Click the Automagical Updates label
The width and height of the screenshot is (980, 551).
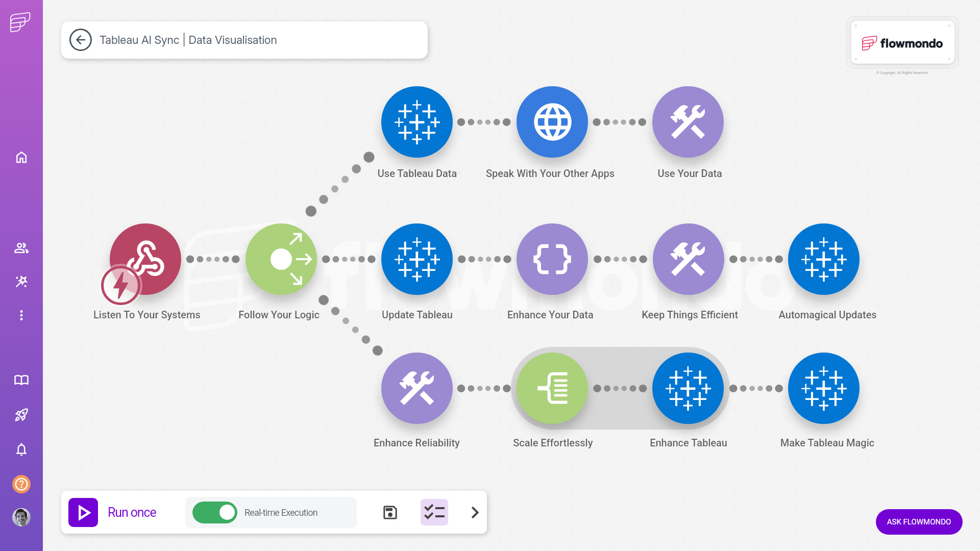click(x=827, y=315)
